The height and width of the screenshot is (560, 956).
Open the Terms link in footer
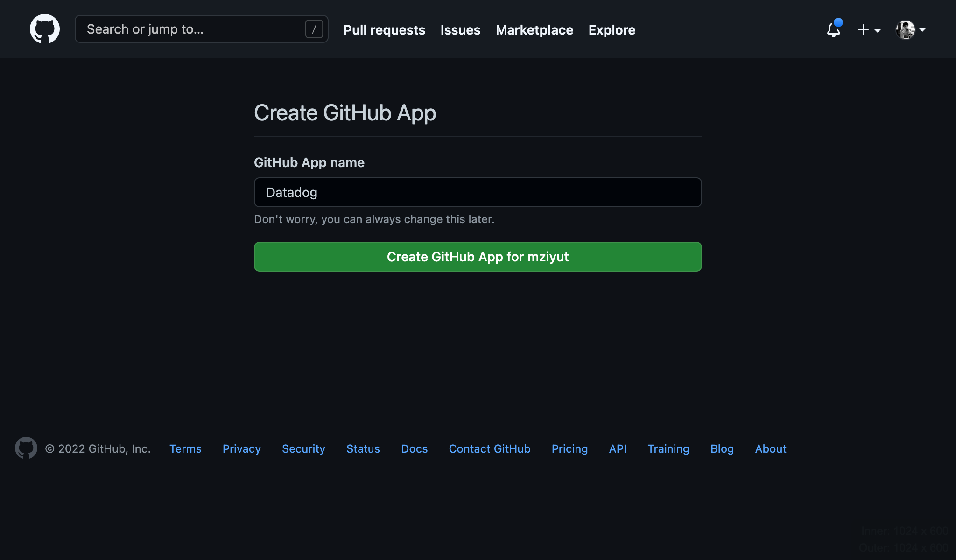click(x=185, y=448)
